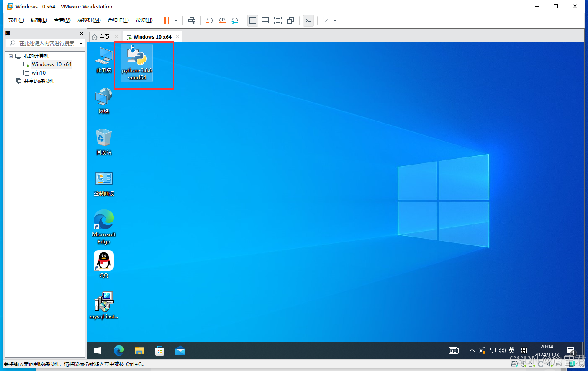Toggle the 英 input language indicator
The height and width of the screenshot is (371, 588).
511,350
